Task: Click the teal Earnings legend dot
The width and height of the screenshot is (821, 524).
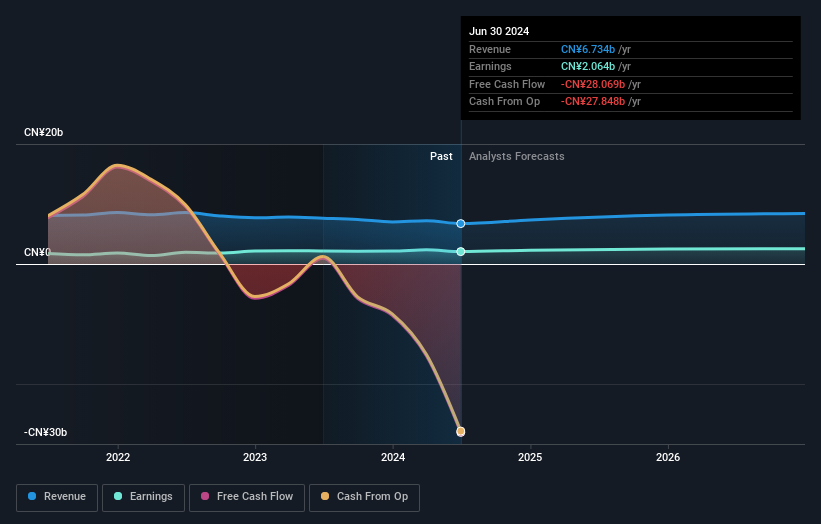Action: 118,496
